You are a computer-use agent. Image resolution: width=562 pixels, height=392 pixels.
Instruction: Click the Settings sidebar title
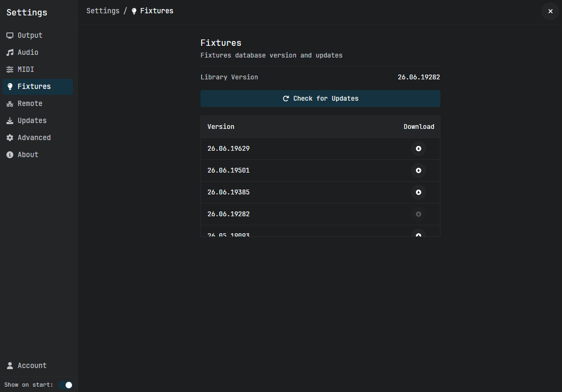point(27,13)
